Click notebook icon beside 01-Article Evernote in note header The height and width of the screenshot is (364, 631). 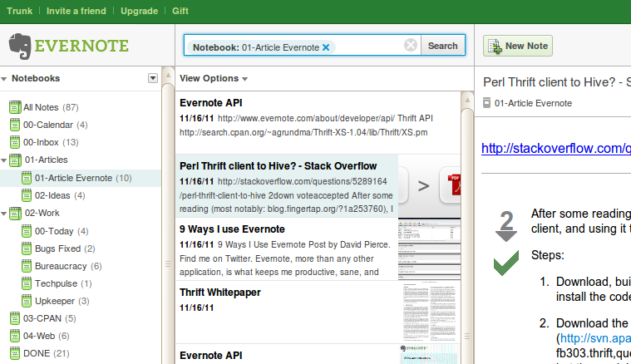pyautogui.click(x=486, y=103)
